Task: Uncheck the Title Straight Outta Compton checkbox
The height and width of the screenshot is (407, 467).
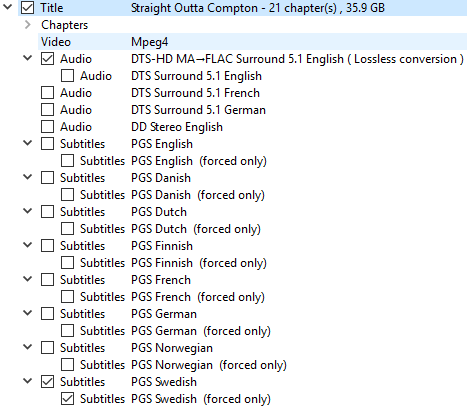Action: click(x=27, y=8)
